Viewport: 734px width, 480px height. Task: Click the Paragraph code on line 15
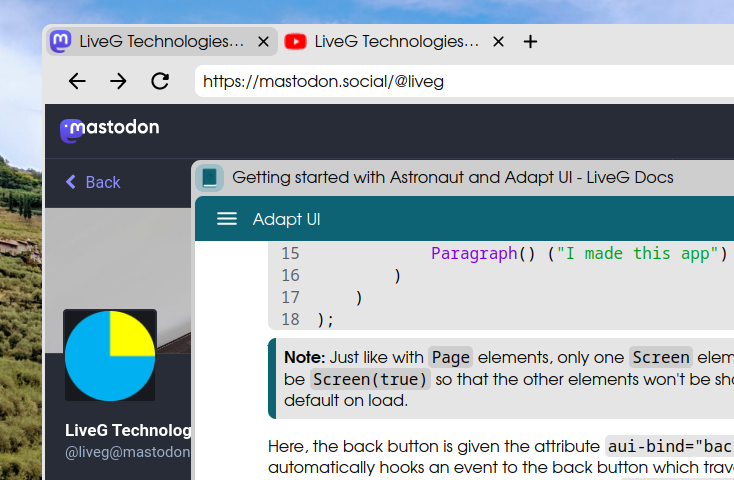[x=474, y=254]
